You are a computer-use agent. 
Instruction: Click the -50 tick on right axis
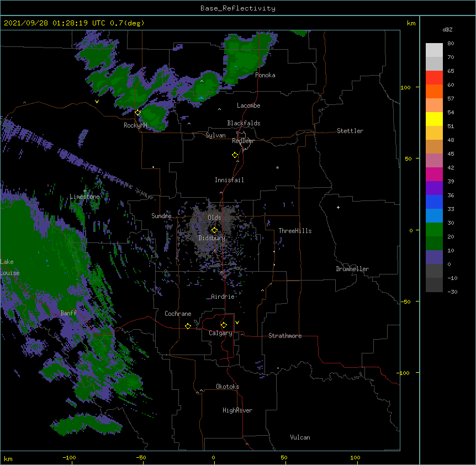pyautogui.click(x=405, y=302)
